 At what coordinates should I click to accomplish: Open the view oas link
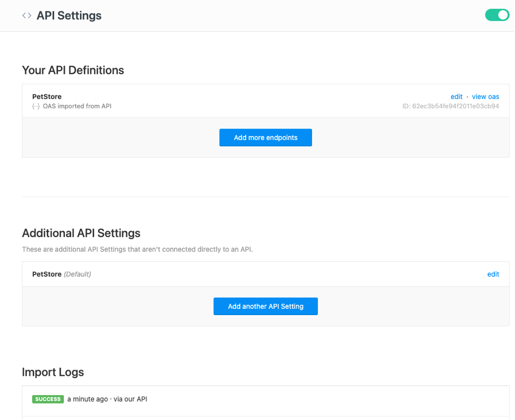[x=485, y=96]
